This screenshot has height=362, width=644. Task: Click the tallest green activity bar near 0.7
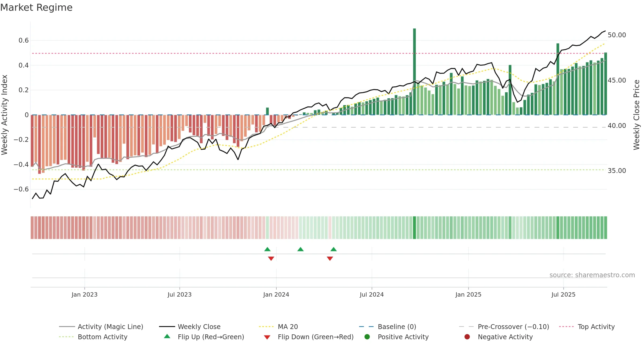pyautogui.click(x=414, y=72)
